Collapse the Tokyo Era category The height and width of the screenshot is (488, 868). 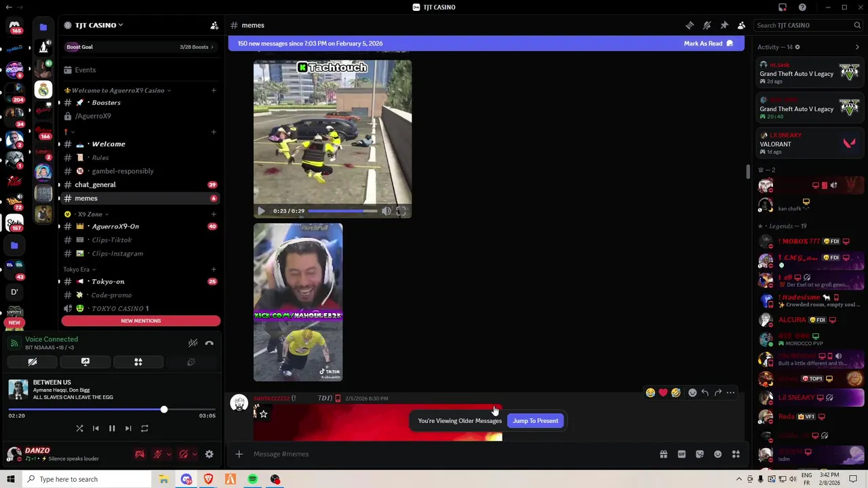pos(79,269)
